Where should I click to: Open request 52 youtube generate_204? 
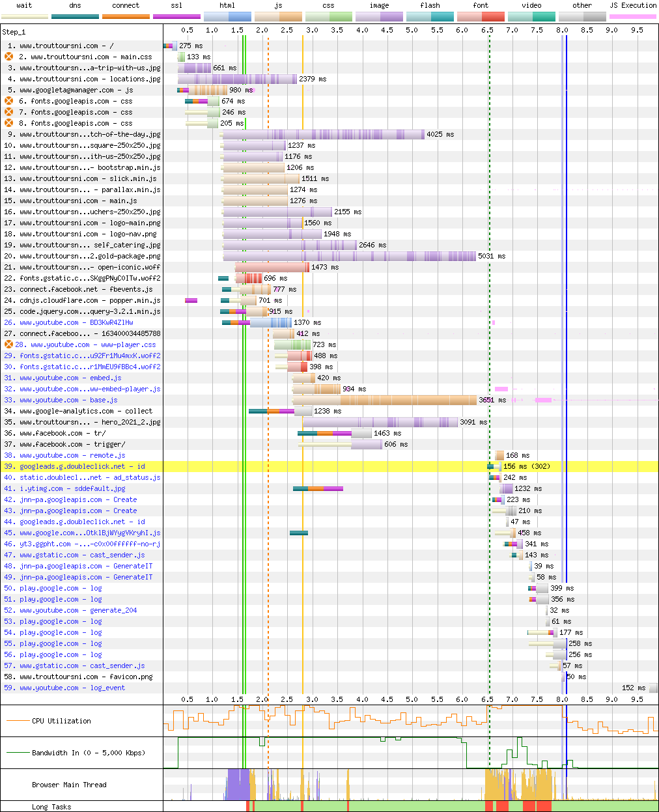pyautogui.click(x=70, y=610)
